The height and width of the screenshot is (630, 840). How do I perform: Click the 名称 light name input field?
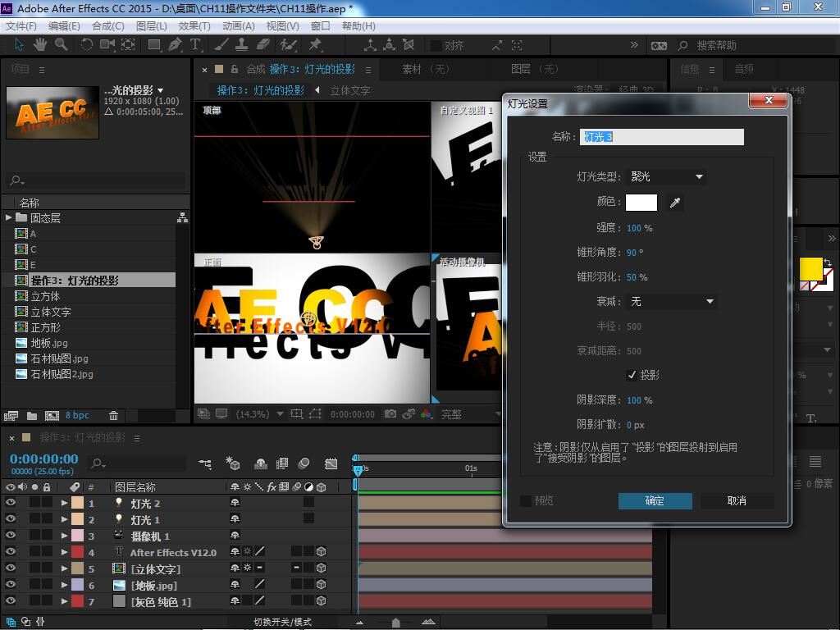coord(662,137)
